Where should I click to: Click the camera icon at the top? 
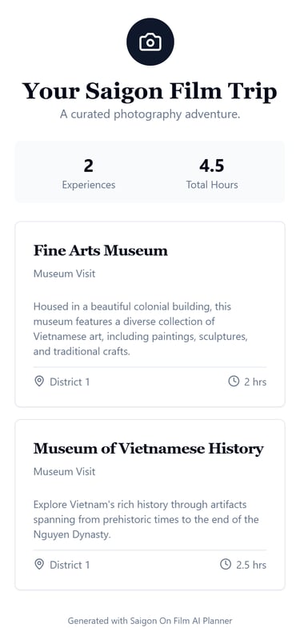(150, 42)
